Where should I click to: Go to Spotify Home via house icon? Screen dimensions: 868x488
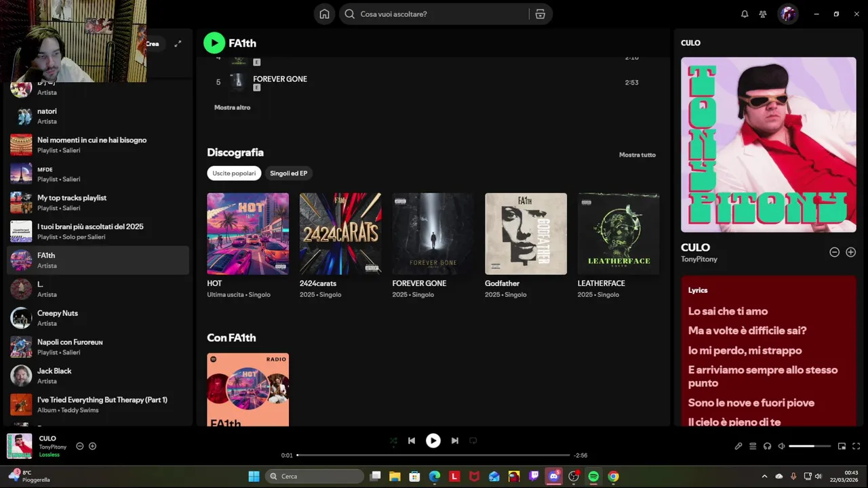324,14
